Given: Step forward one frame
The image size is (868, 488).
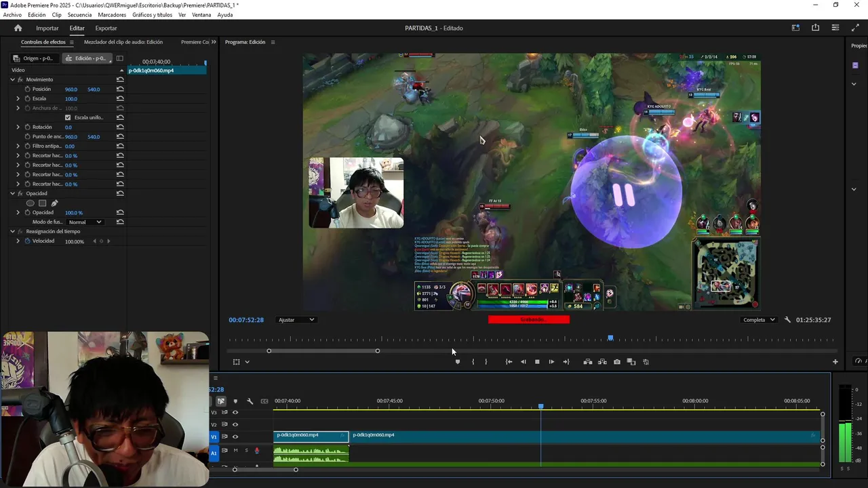Looking at the screenshot, I should [x=551, y=362].
